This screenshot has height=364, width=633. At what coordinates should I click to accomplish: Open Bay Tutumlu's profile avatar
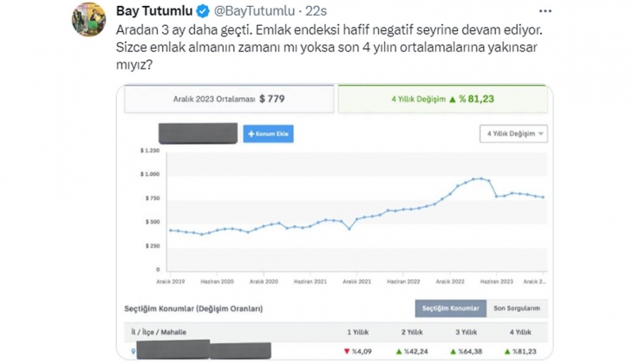tap(88, 20)
